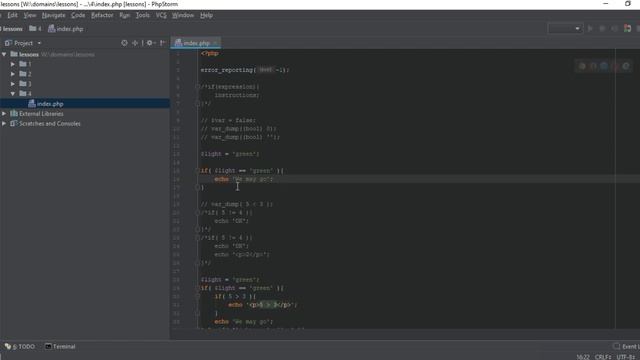The height and width of the screenshot is (360, 640).
Task: Open the VCS menu
Action: click(x=161, y=15)
